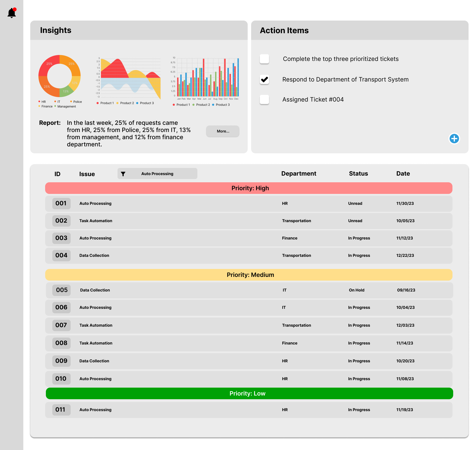Click 'Data Collection' in ticket 009 row

[x=94, y=361]
